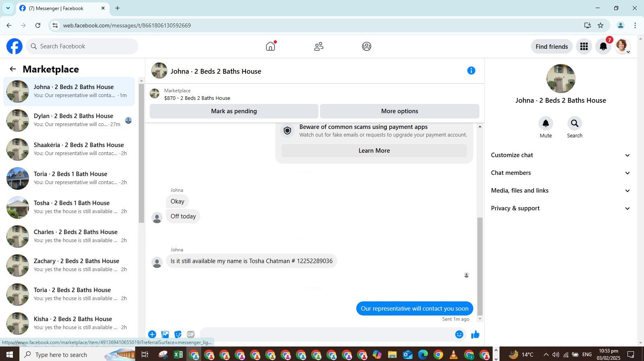Go back in the browser
Viewport: 644px width, 361px height.
(9, 25)
